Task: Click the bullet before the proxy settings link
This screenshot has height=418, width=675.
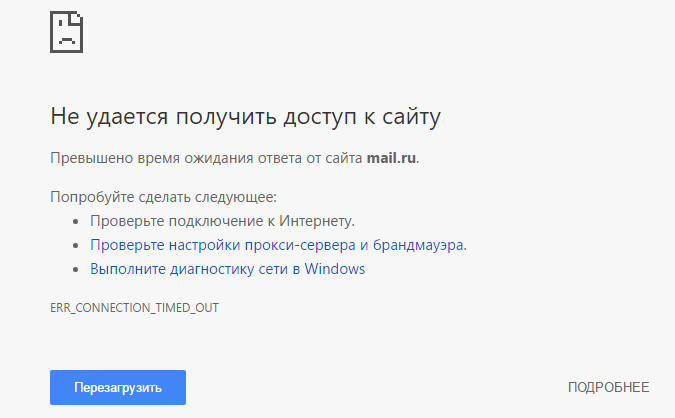Action: tap(76, 246)
